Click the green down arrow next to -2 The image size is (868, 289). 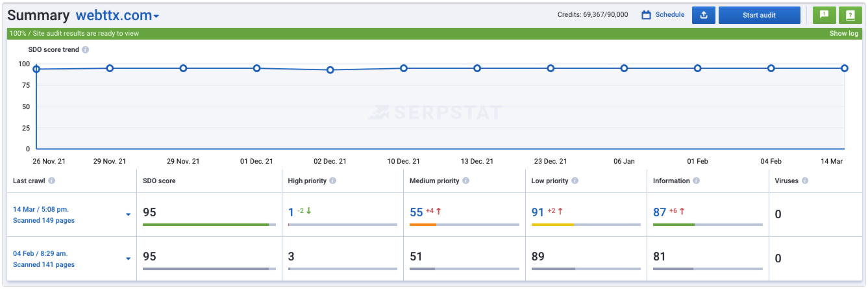[x=309, y=210]
